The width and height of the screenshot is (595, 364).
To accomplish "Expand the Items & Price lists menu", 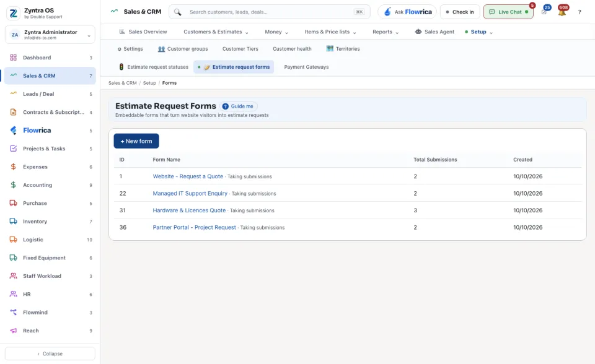I will tap(330, 32).
